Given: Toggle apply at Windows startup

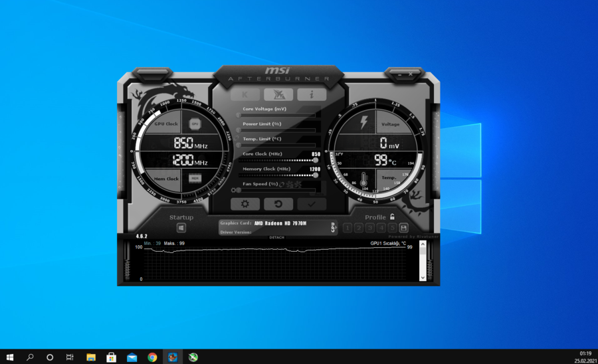Looking at the screenshot, I should point(181,228).
